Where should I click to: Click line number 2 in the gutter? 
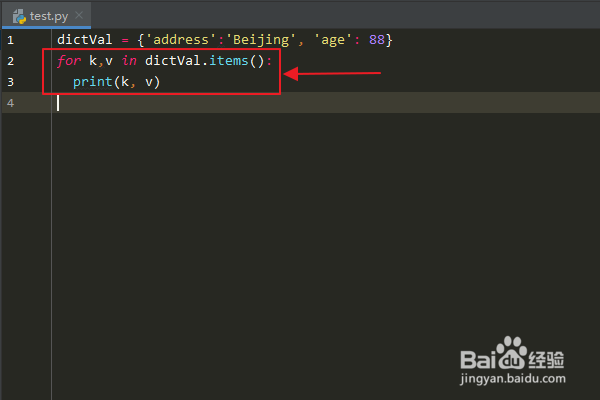(x=10, y=61)
